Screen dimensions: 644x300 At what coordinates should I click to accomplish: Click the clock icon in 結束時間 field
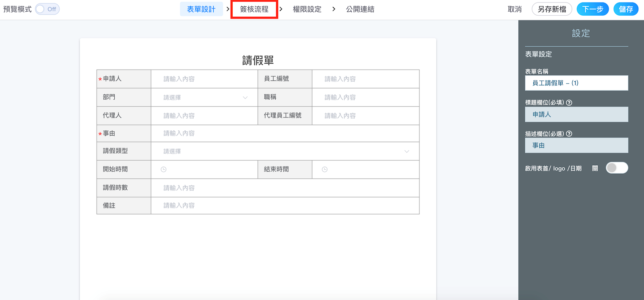click(324, 170)
